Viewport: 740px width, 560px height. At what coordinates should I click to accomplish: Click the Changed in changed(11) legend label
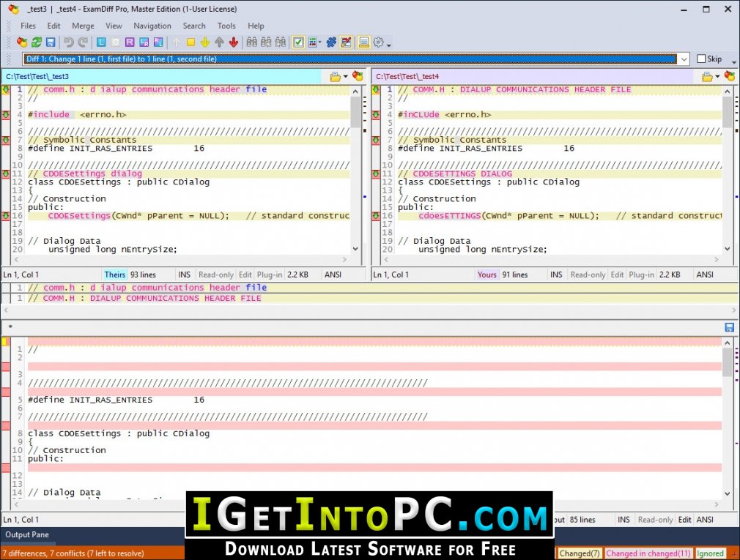[648, 553]
